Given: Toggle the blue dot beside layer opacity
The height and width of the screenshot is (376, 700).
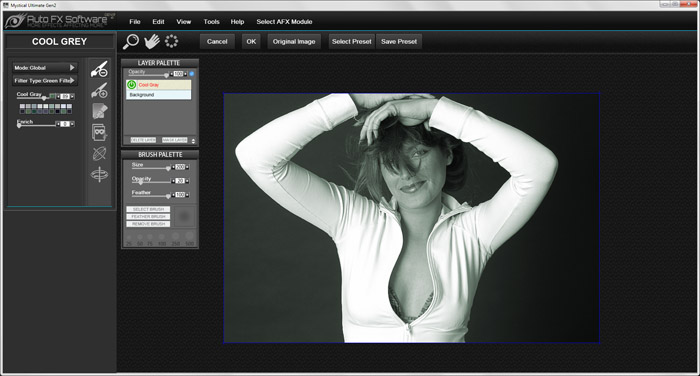Looking at the screenshot, I should pyautogui.click(x=192, y=74).
